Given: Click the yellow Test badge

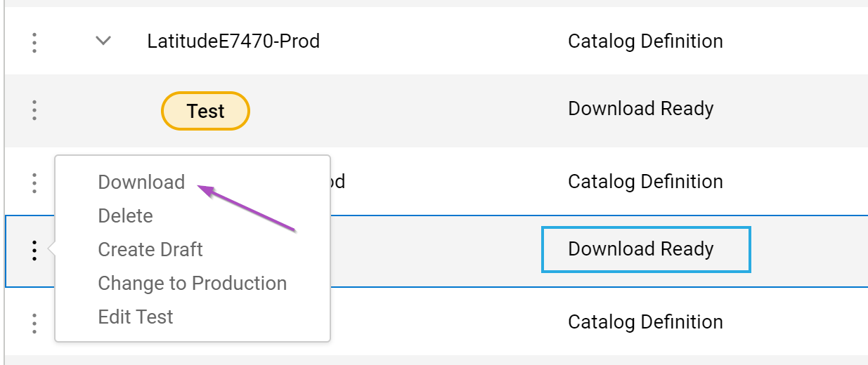Looking at the screenshot, I should point(205,111).
